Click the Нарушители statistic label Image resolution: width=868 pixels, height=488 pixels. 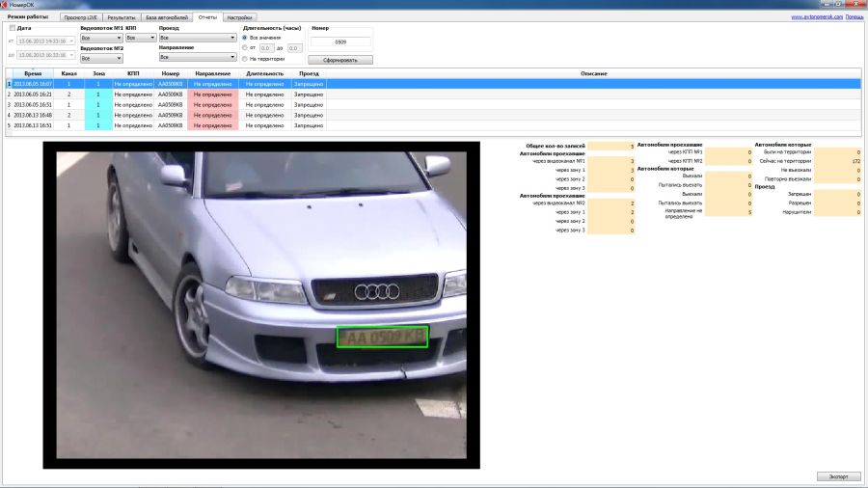point(797,212)
